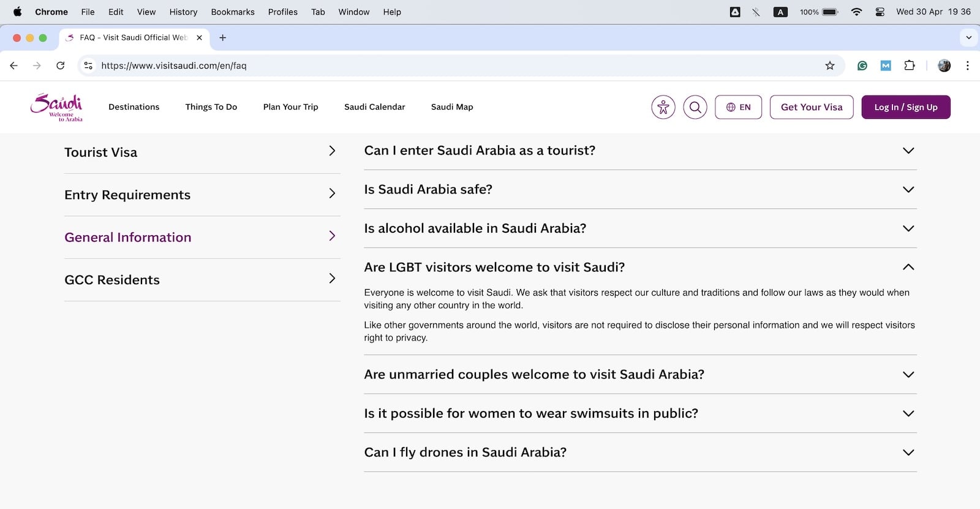Open Chrome's Profiles menu

[x=283, y=12]
